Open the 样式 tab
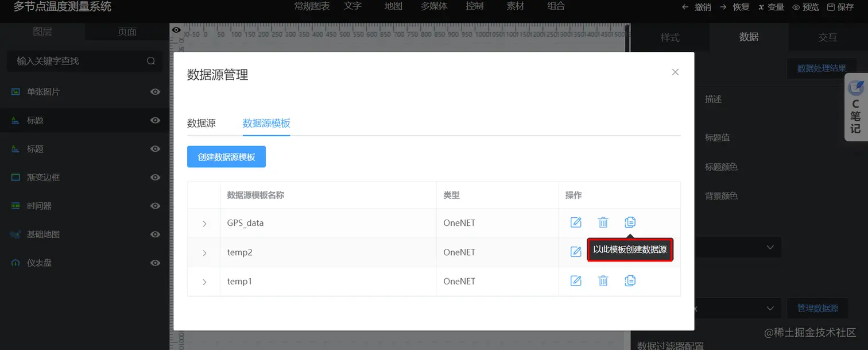 tap(670, 37)
